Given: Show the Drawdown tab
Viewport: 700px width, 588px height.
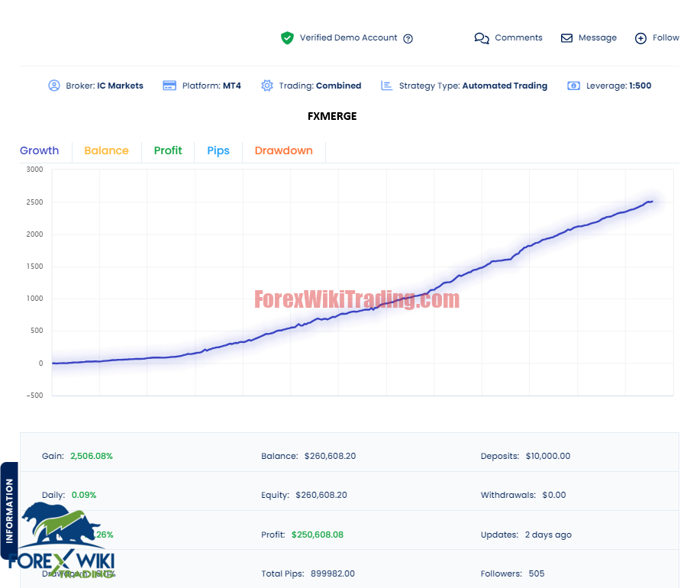Looking at the screenshot, I should (283, 150).
